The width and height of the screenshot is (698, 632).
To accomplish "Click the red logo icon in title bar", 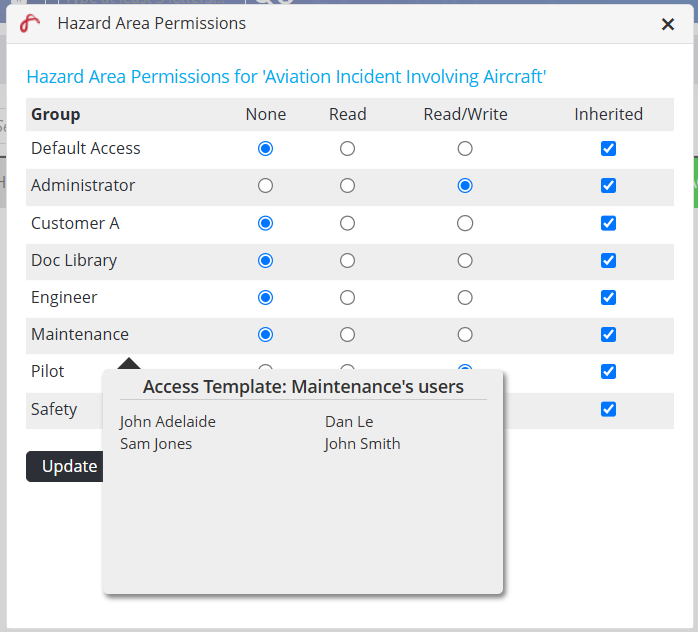I will click(30, 24).
